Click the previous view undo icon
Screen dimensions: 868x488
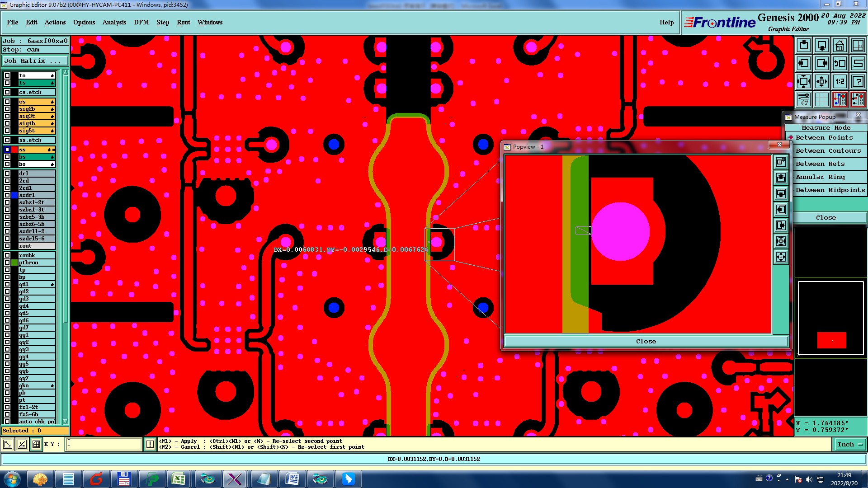(x=840, y=63)
